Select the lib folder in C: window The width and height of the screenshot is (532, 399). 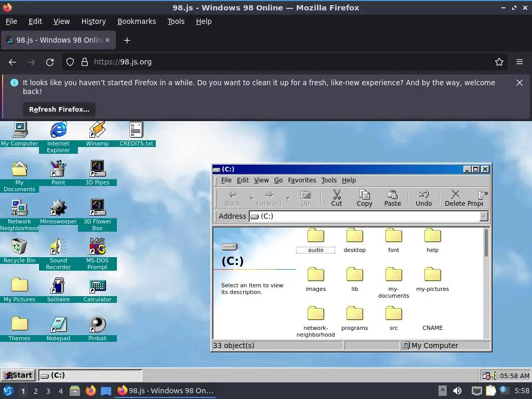[354, 280]
